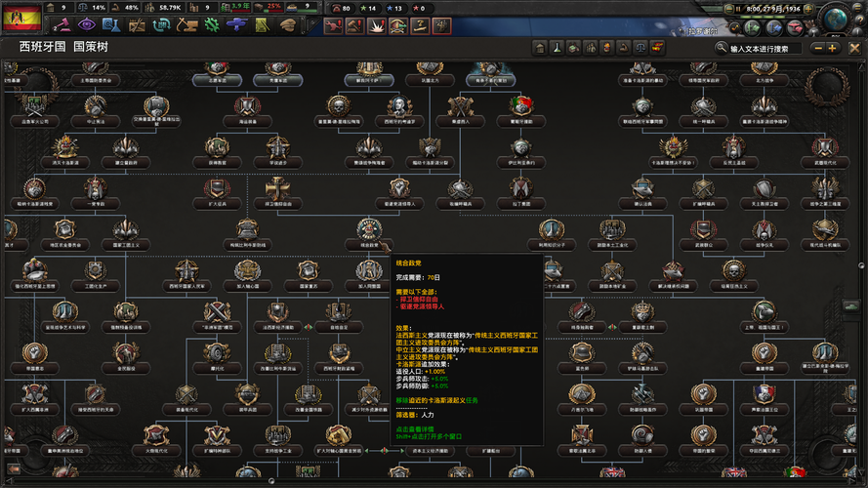
Task: Click the arrow button at bottom left
Action: (13, 469)
